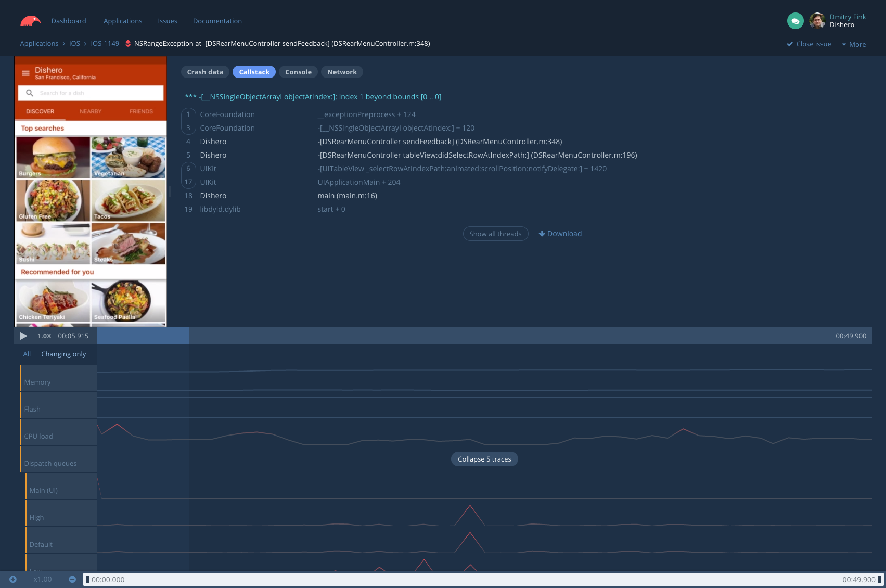Viewport: 886px width, 588px height.
Task: Click the Download callstack link
Action: pyautogui.click(x=560, y=234)
